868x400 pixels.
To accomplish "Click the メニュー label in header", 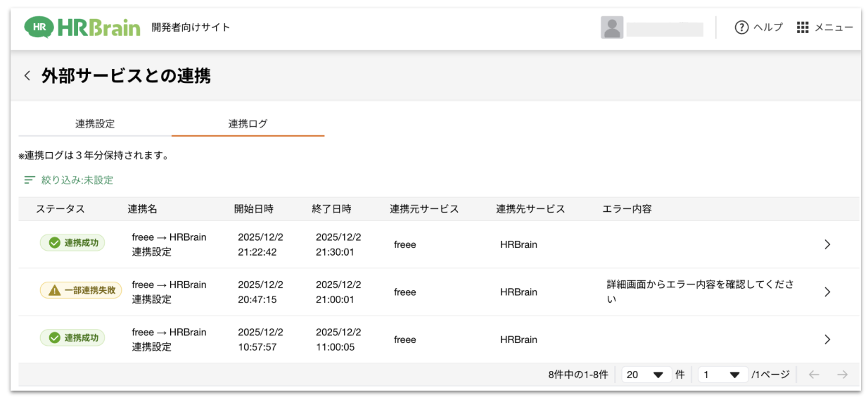I will [x=834, y=27].
